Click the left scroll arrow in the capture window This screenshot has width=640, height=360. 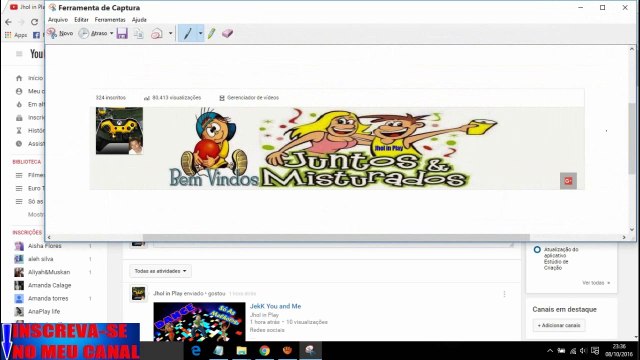[x=49, y=237]
